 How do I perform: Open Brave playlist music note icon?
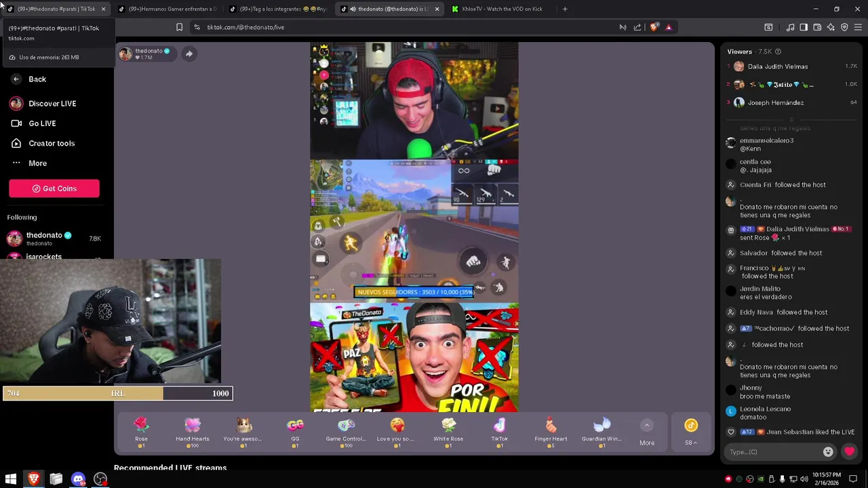coord(790,27)
